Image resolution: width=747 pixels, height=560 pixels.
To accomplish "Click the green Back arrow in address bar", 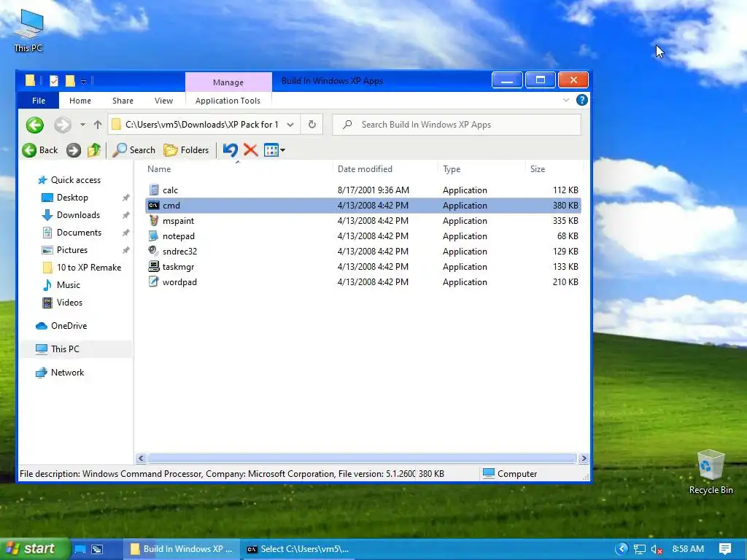I will 34,125.
